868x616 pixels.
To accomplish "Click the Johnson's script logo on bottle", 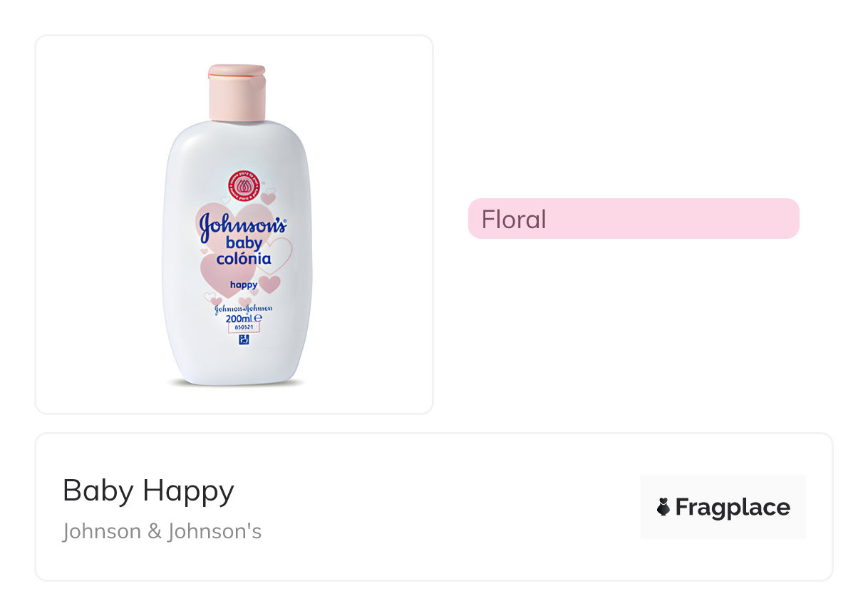I will pyautogui.click(x=242, y=225).
